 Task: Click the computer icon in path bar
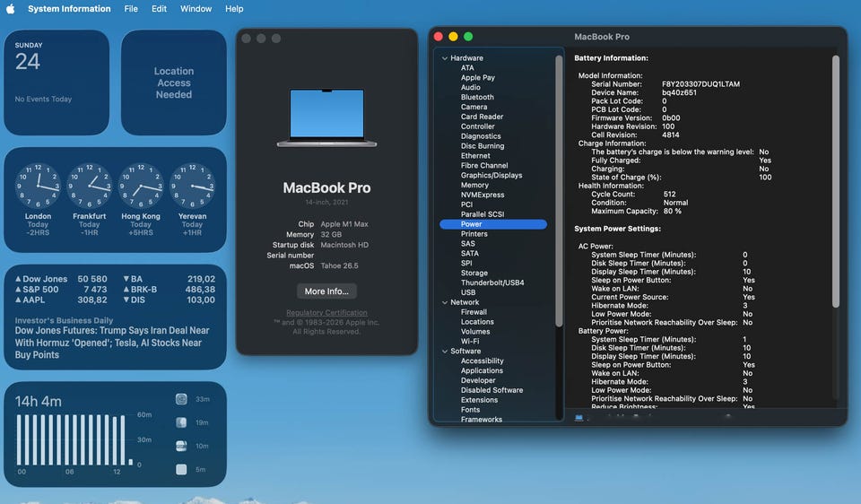click(578, 418)
